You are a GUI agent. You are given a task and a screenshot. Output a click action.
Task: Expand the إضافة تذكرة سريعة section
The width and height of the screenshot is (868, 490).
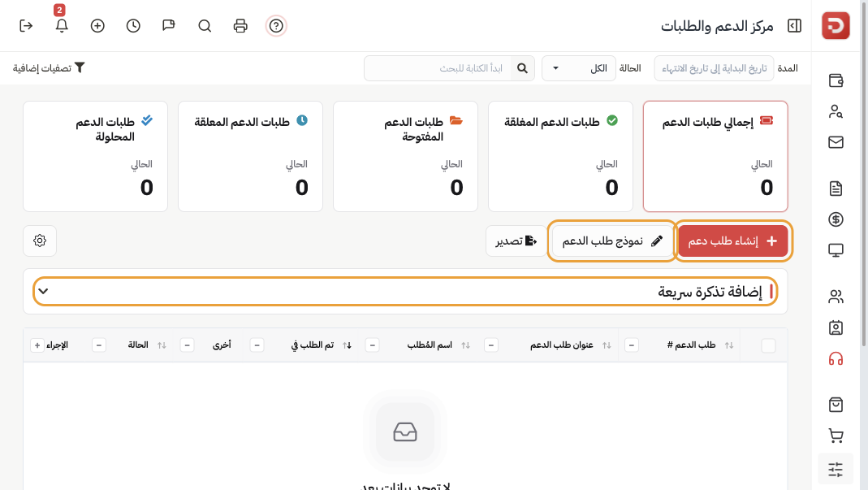(405, 291)
